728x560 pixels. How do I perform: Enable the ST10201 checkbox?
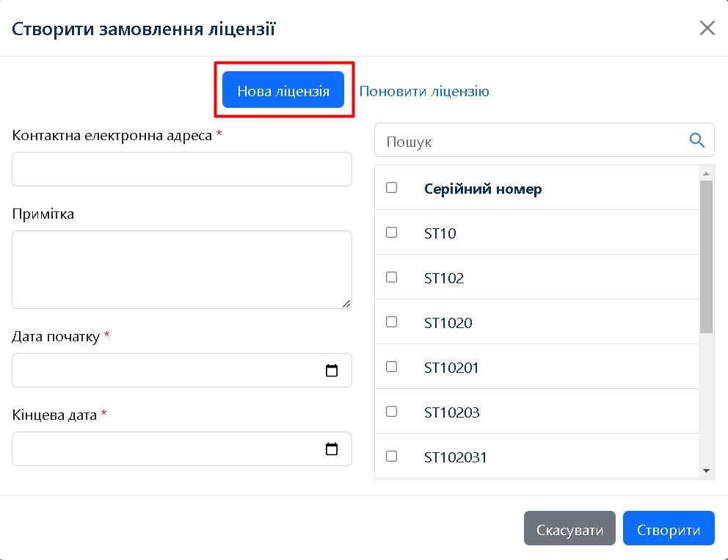391,367
